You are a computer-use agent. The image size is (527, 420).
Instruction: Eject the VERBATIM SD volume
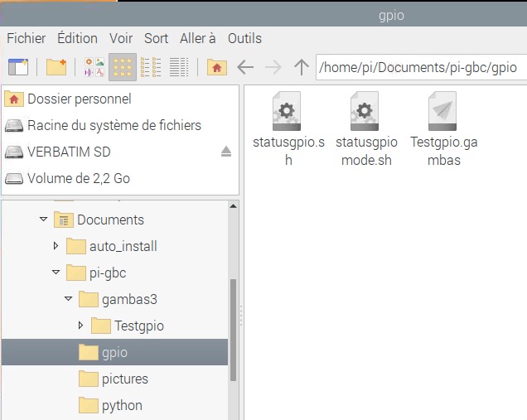[x=226, y=152]
